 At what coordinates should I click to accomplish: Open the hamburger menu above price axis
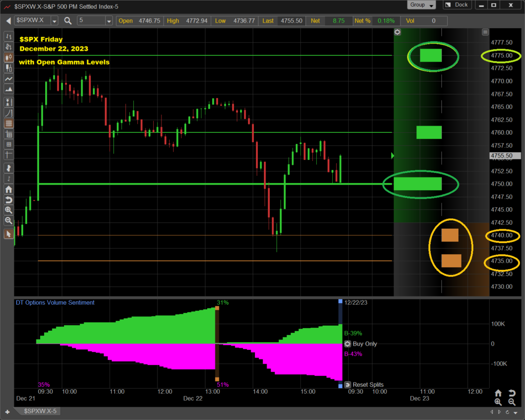[x=485, y=32]
